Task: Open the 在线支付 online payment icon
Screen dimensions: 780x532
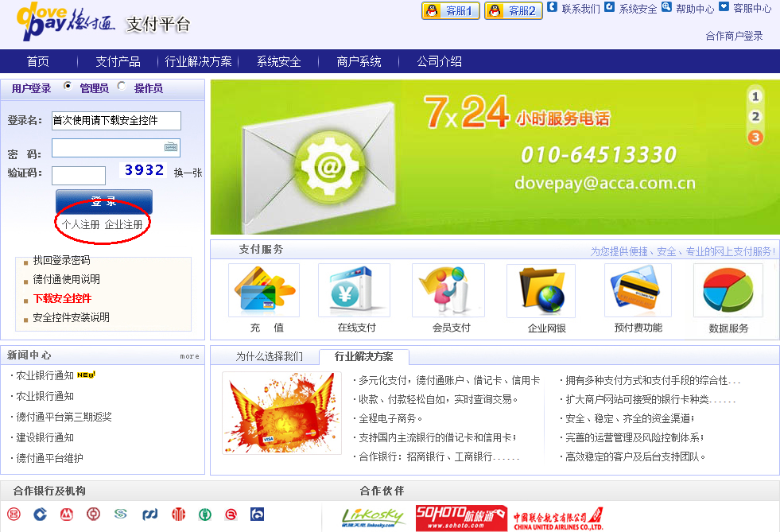Action: pyautogui.click(x=355, y=291)
